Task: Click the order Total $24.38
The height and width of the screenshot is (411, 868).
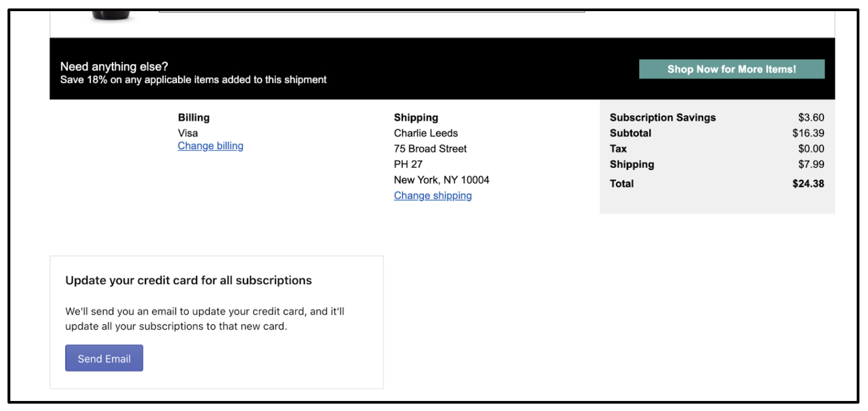Action: click(x=808, y=183)
